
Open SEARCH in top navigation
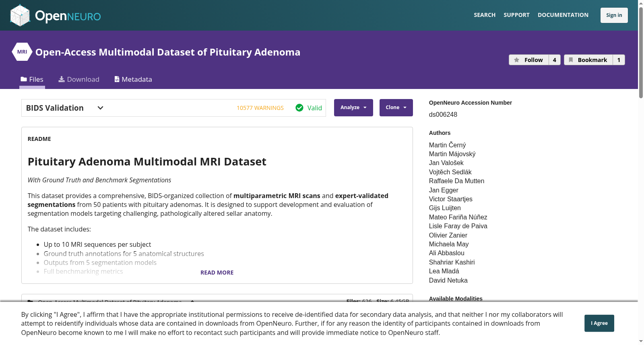click(x=485, y=15)
